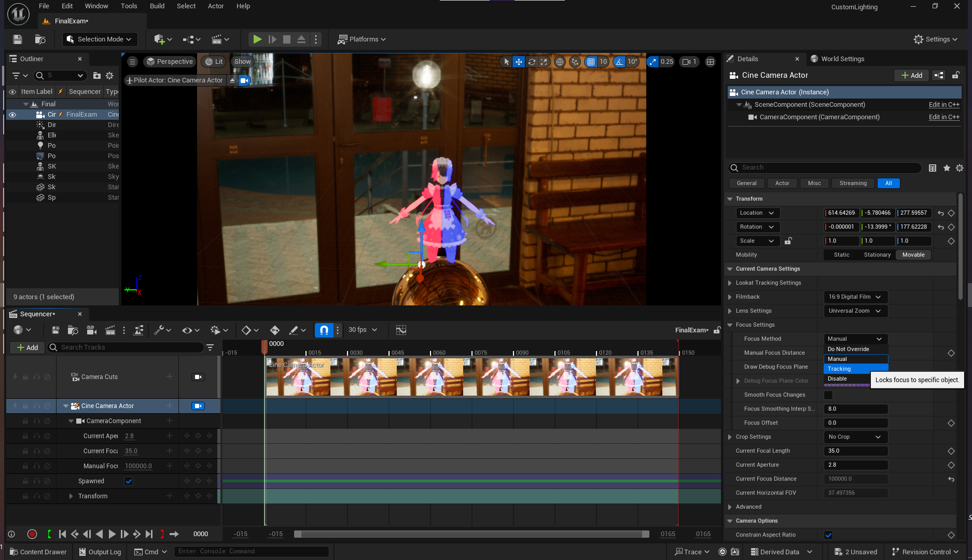The width and height of the screenshot is (972, 560).
Task: Toggle Smooth Focus Changes checkbox
Action: click(828, 395)
